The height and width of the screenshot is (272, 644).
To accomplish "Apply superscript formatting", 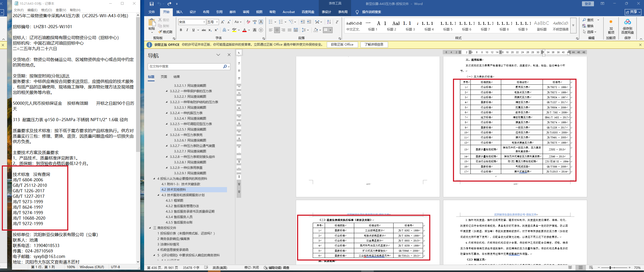I will [216, 30].
